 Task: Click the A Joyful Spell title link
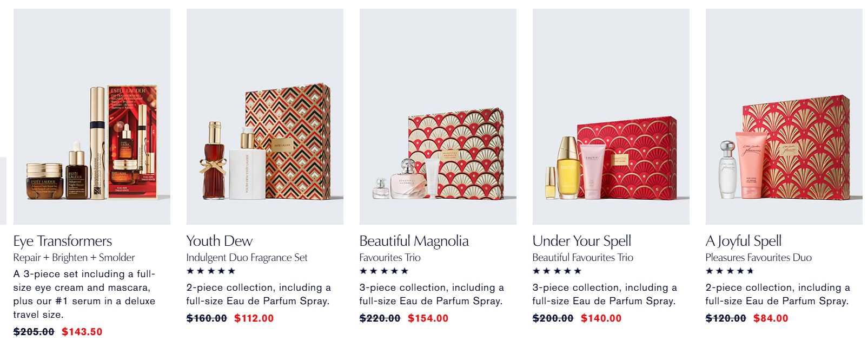[x=744, y=241]
